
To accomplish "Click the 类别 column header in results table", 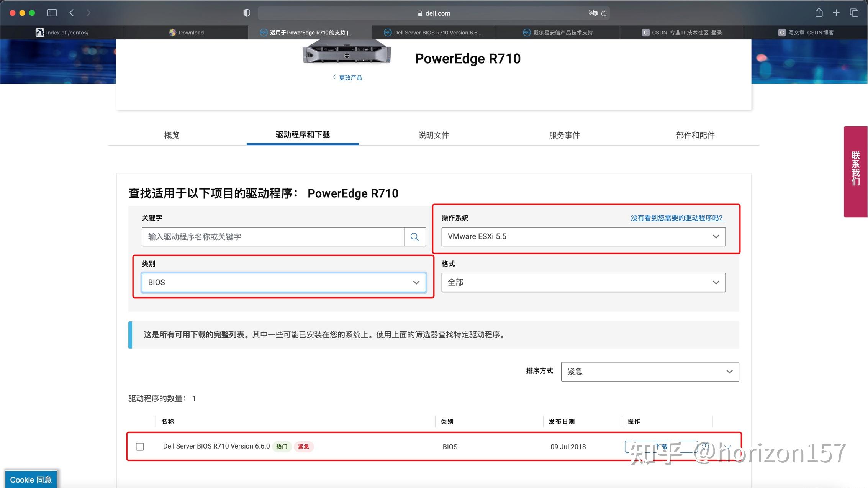I will coord(447,421).
